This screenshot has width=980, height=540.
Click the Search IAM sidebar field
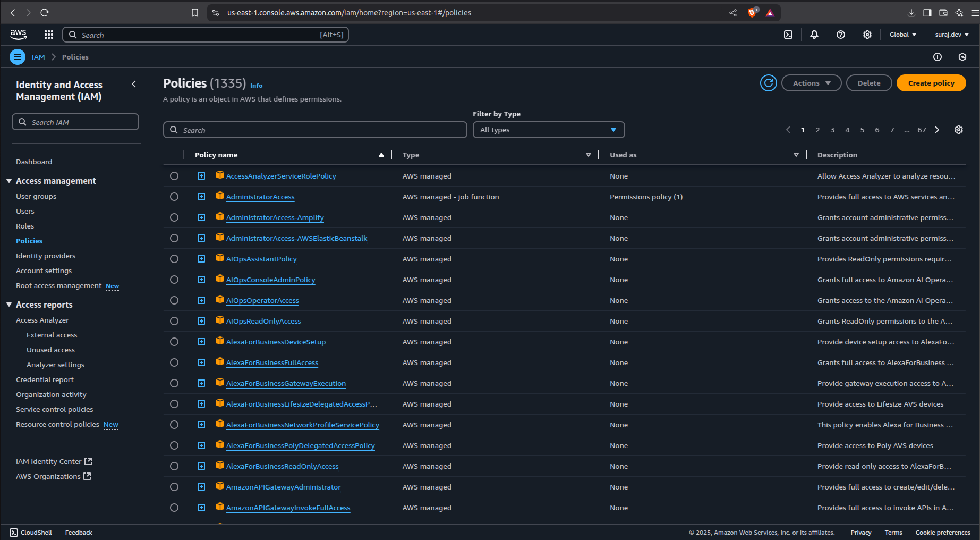click(x=75, y=122)
